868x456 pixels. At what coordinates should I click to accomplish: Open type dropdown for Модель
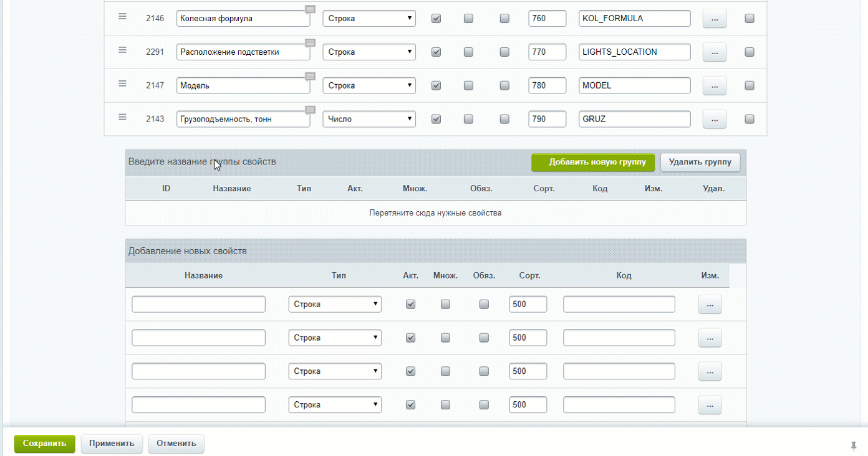pos(369,86)
